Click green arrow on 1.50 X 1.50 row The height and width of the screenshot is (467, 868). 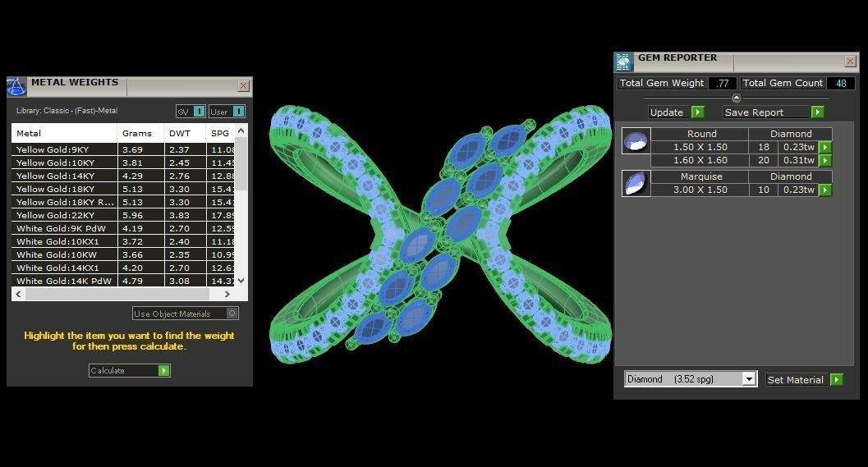pos(824,147)
